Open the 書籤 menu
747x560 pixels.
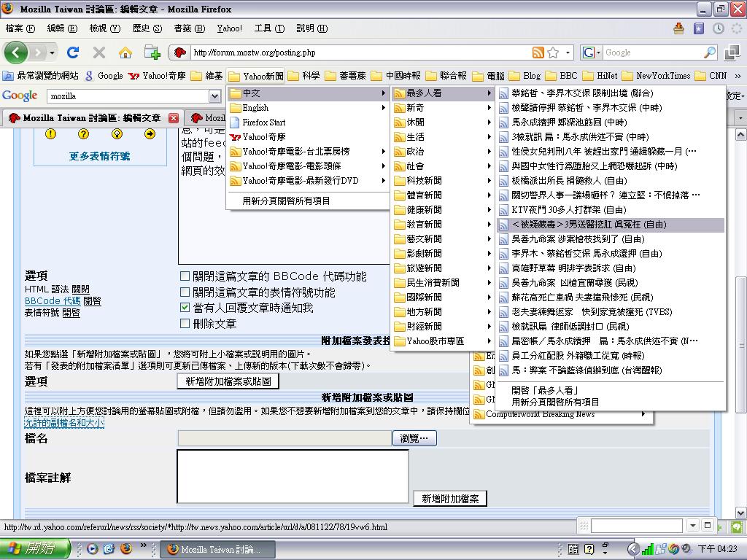[189, 28]
